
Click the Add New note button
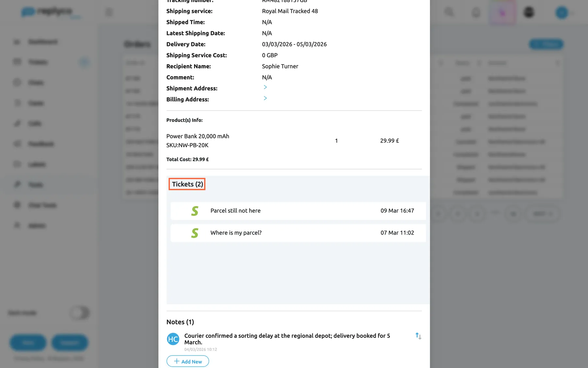point(188,361)
